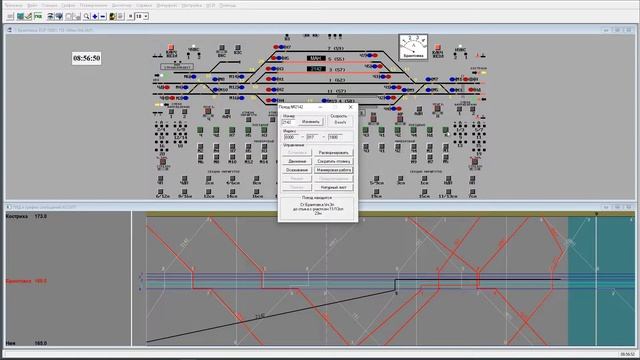The height and width of the screenshot is (360, 640).
Task: Click the middle index field in the train dialog
Action: point(313,137)
